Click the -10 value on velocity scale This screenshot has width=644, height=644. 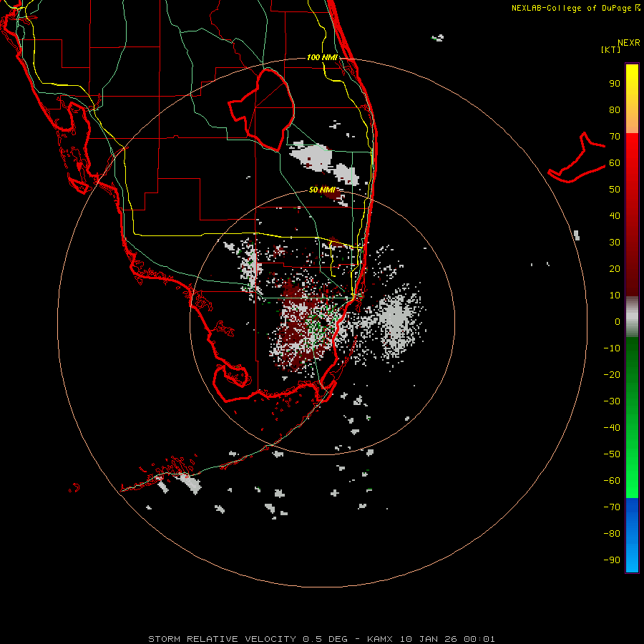point(612,348)
